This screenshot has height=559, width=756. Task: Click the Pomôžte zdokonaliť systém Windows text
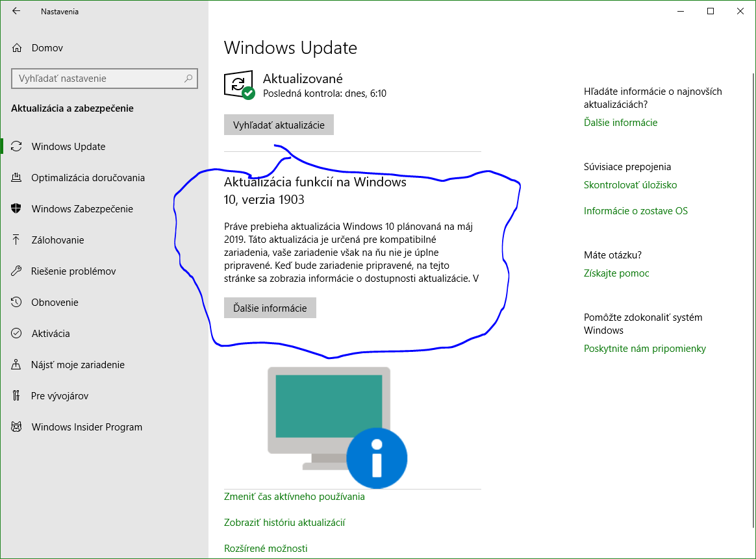click(x=643, y=324)
